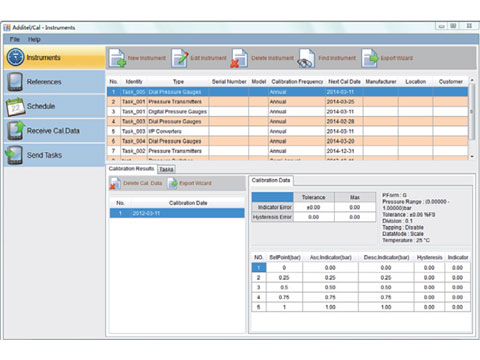Image resolution: width=480 pixels, height=360 pixels.
Task: Open the Instruments section globe icon
Action: [x=16, y=57]
